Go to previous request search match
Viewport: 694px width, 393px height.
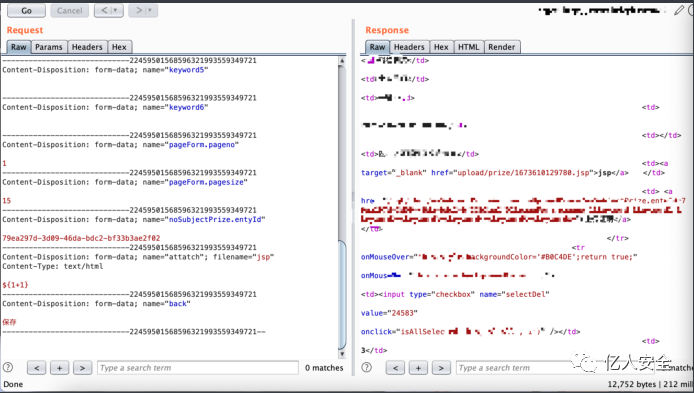point(37,368)
